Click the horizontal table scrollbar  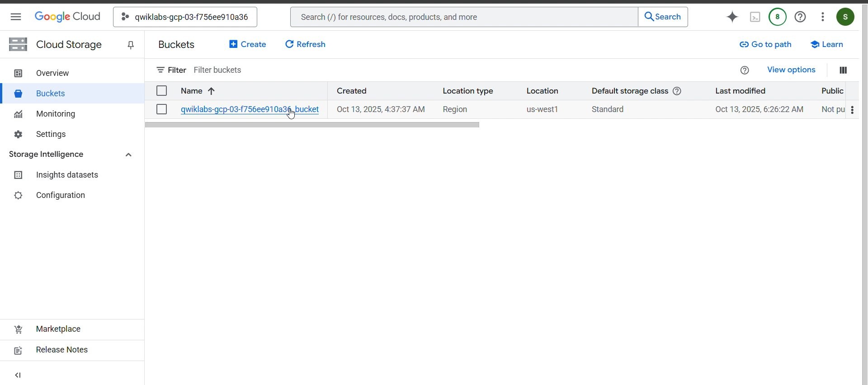(x=312, y=125)
